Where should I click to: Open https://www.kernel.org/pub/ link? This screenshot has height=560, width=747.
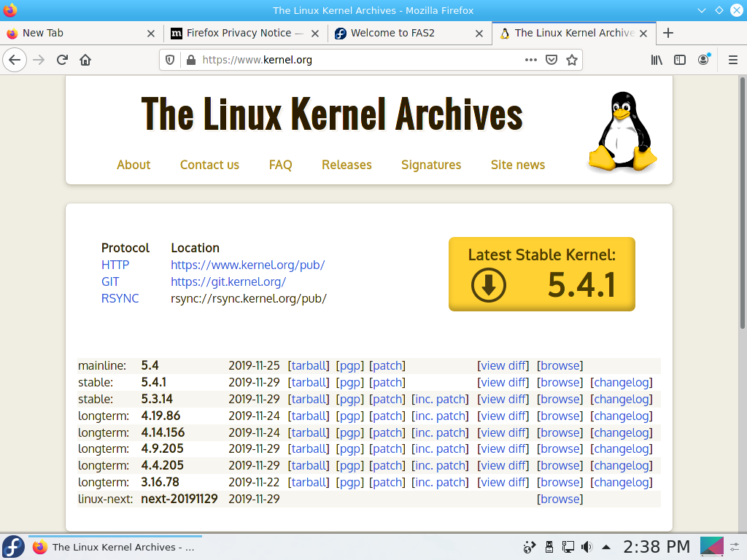click(248, 265)
